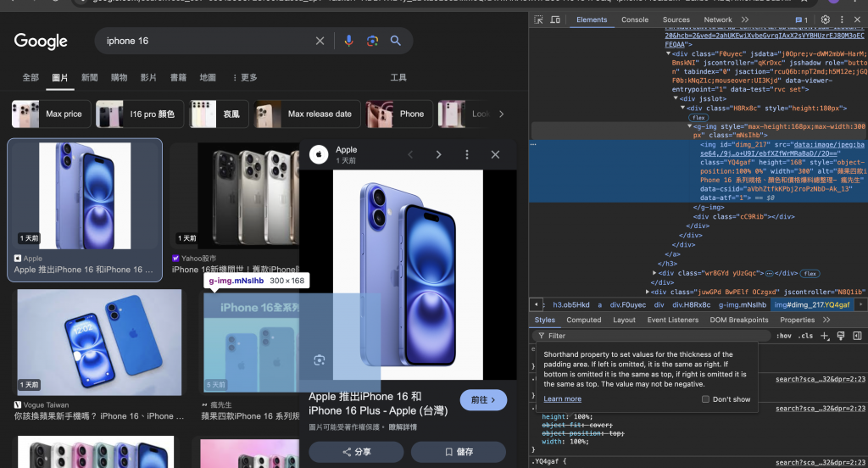Open Google Lens camera search
The height and width of the screenshot is (468, 868).
point(373,41)
